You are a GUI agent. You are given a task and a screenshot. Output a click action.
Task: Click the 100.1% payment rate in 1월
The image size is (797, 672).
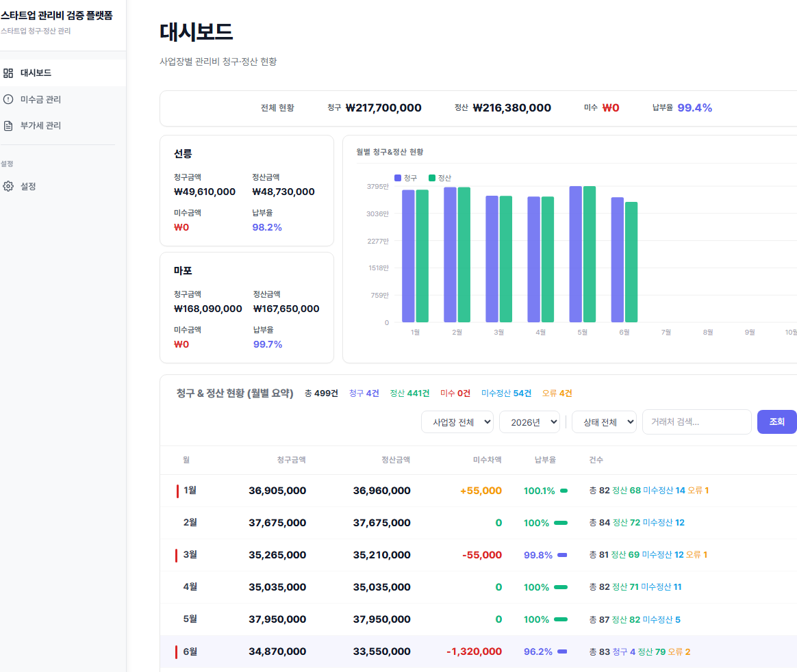point(540,491)
